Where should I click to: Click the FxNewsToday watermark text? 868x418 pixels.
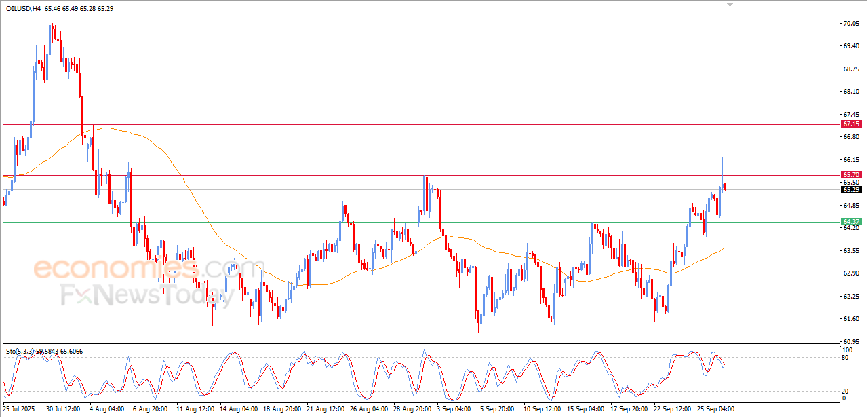pos(147,295)
